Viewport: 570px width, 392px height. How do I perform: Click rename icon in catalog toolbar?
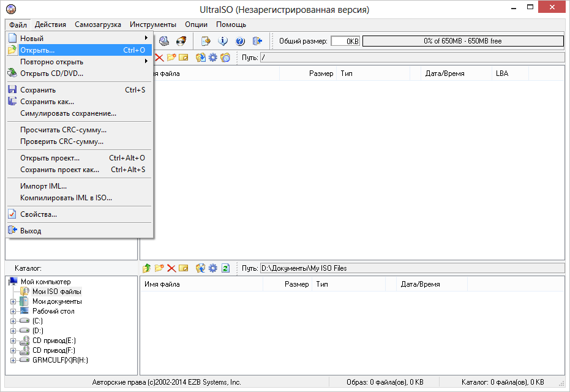click(x=184, y=268)
